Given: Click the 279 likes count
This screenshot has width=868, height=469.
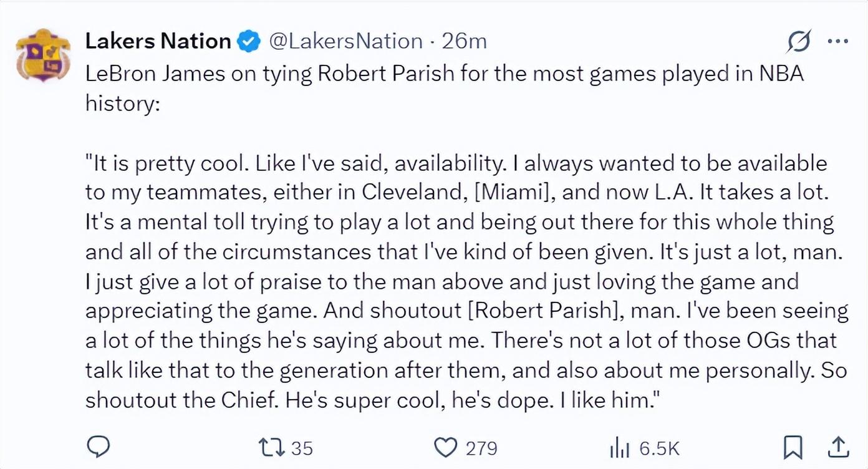Looking at the screenshot, I should point(481,448).
